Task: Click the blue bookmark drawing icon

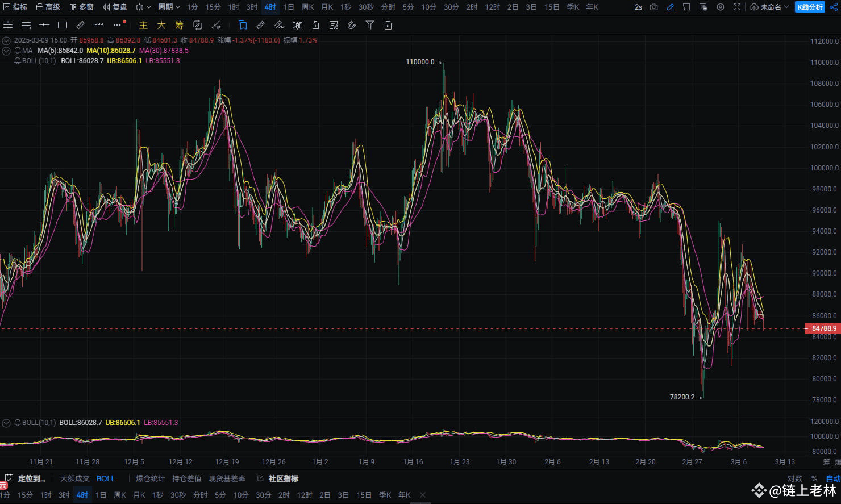Action: pyautogui.click(x=243, y=25)
